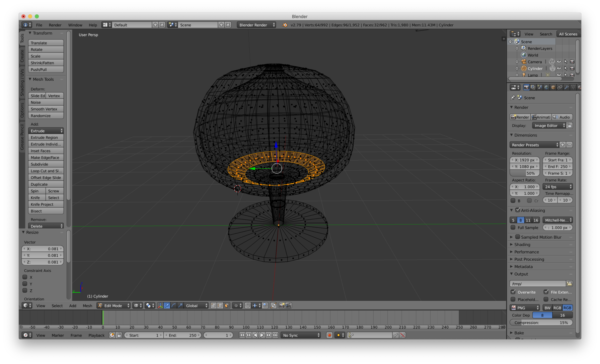Click the record auto-keyframe red button
600x364 pixels.
329,335
